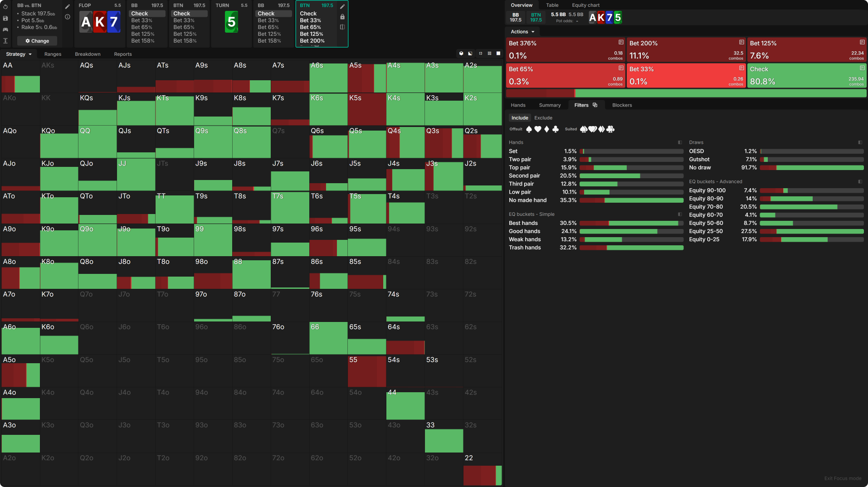Open details icon on Check card
Screen dimensions: 868x487
[x=862, y=68]
